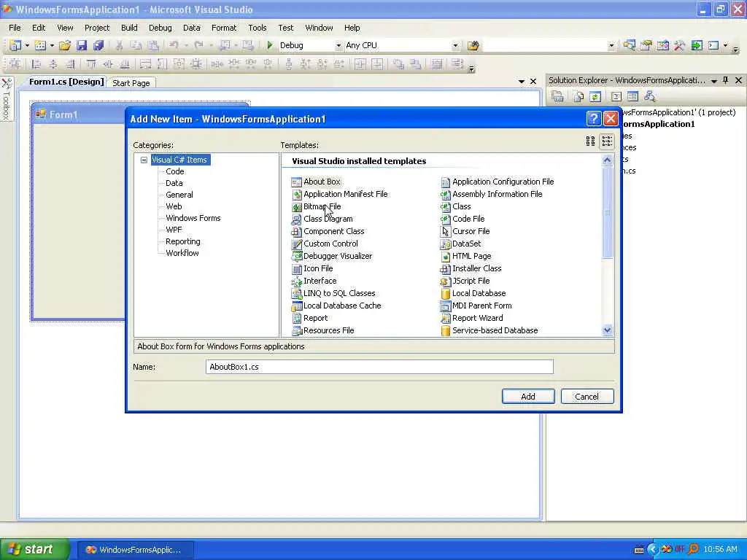This screenshot has width=747, height=560.
Task: Select the LINQ to SQL Classes template
Action: (x=333, y=293)
